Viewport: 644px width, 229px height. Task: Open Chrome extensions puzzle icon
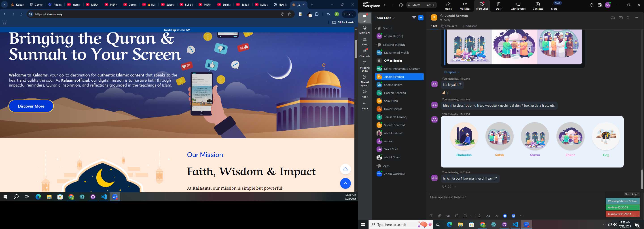[317, 14]
